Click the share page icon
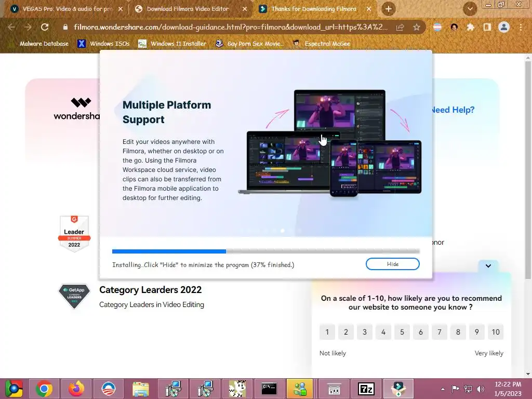 coord(400,28)
